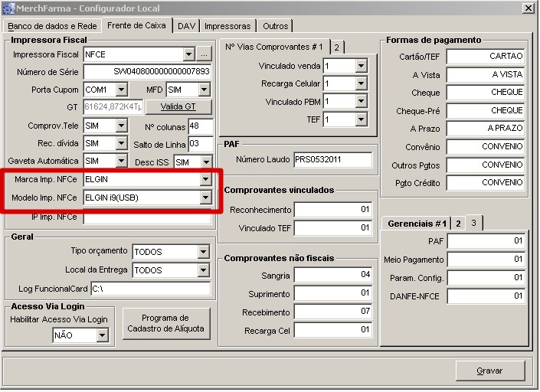Close the Configurador Local window
Viewport: 540px width, 392px height.
click(x=528, y=8)
